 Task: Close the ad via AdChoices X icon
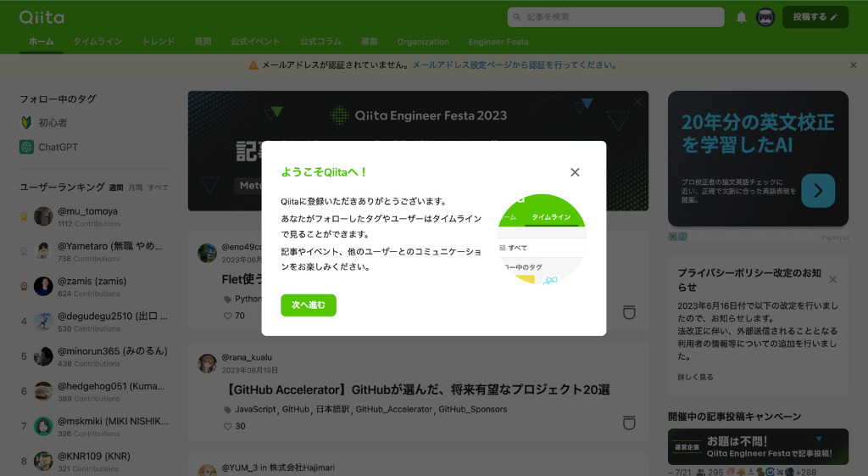672,237
